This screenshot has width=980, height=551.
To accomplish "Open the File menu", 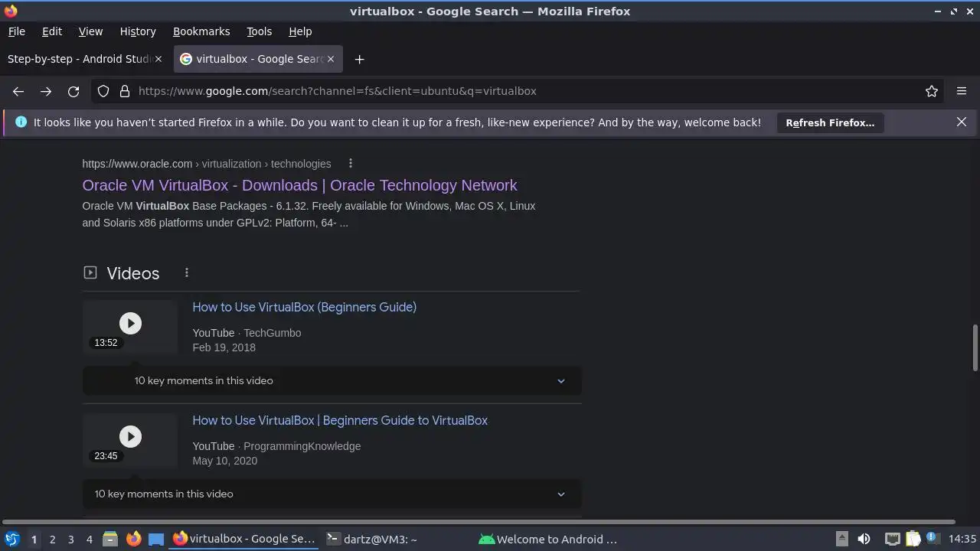I will (16, 31).
